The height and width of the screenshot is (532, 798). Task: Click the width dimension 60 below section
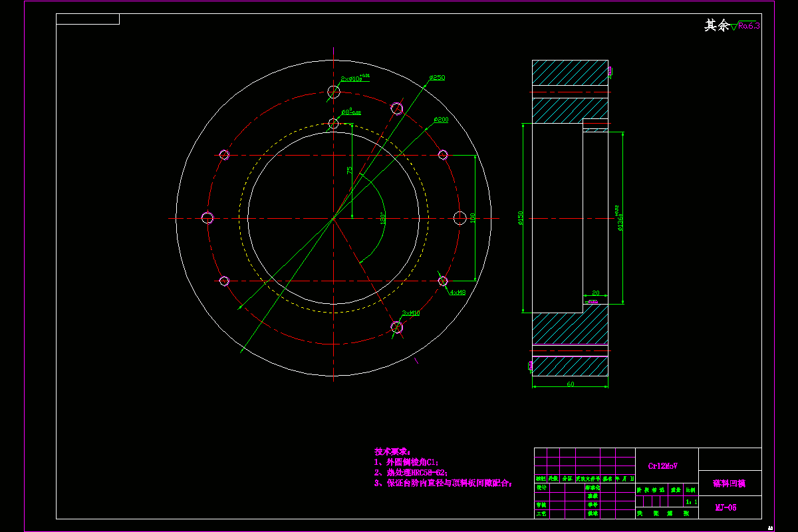pyautogui.click(x=570, y=384)
